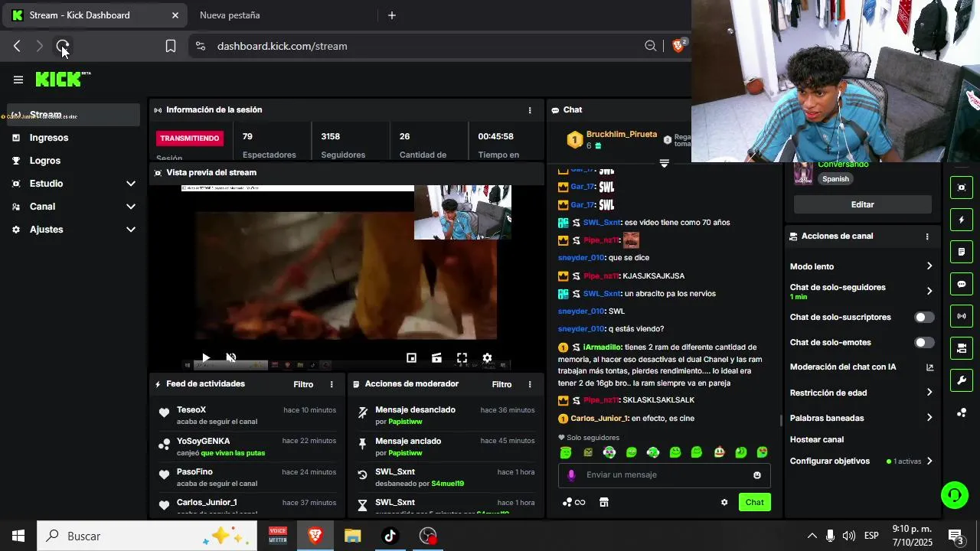Open the Logros sidebar page
Screen dimensions: 980x551
click(x=74, y=161)
